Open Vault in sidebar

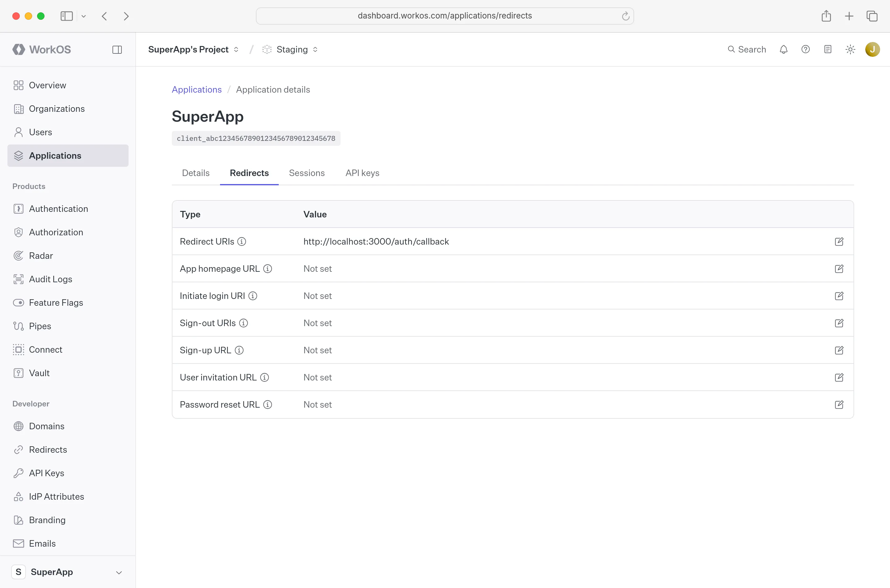pyautogui.click(x=68, y=373)
